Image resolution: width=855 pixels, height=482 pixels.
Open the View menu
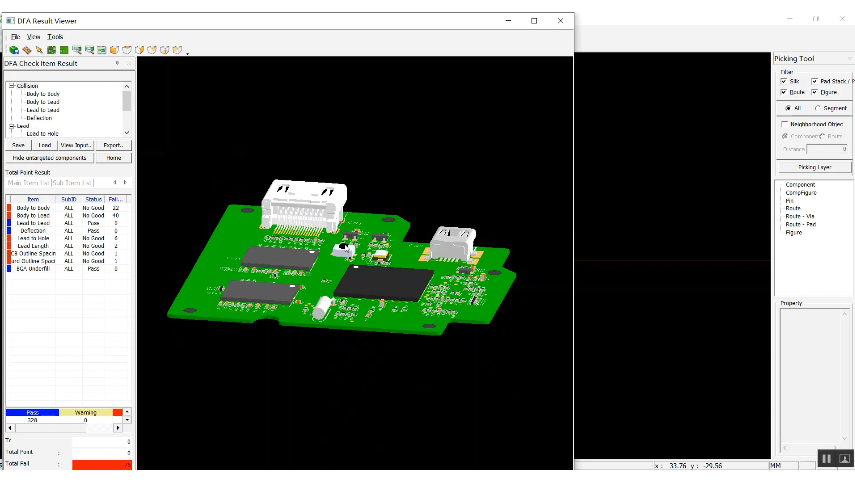33,37
